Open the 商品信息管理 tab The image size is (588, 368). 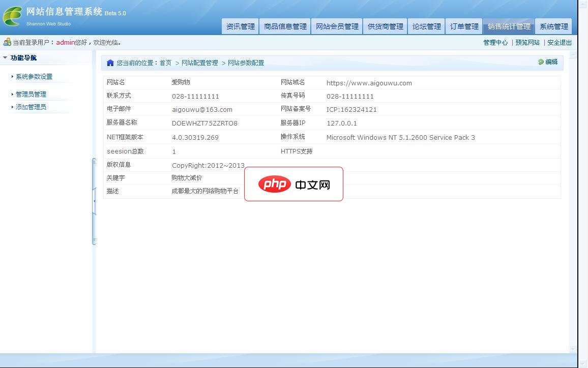click(x=285, y=26)
